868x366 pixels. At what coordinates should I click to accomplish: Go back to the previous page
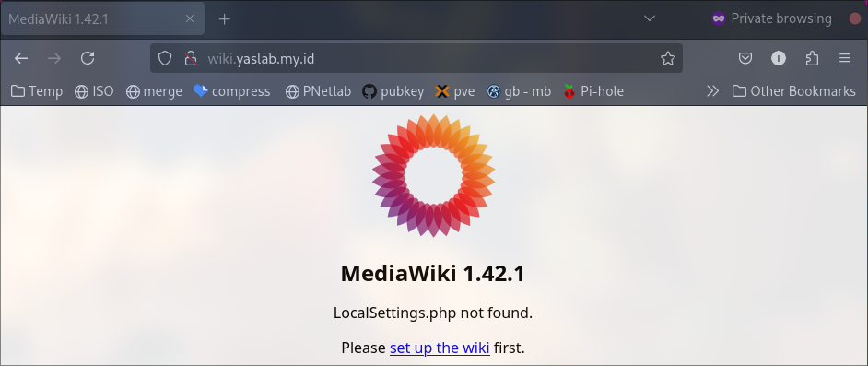pyautogui.click(x=21, y=58)
